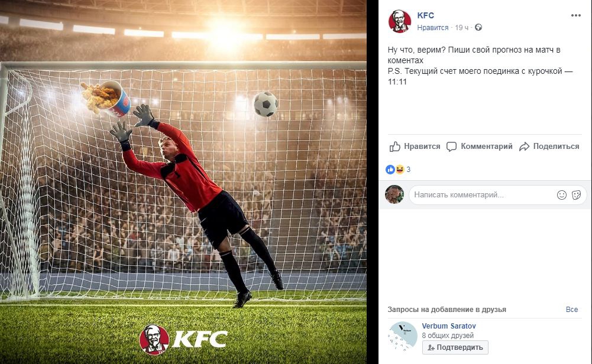Click the Комментарий speech bubble icon
The height and width of the screenshot is (364, 592).
point(452,147)
